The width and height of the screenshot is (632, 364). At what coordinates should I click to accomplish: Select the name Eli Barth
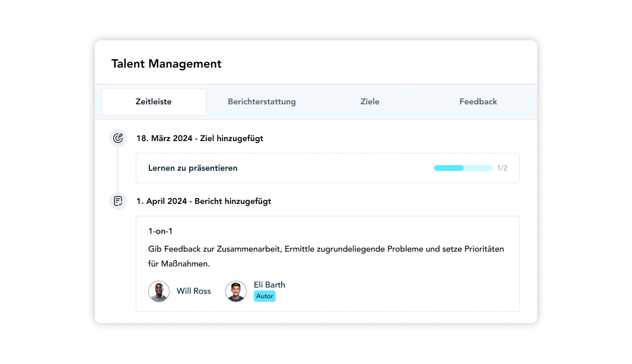point(269,285)
